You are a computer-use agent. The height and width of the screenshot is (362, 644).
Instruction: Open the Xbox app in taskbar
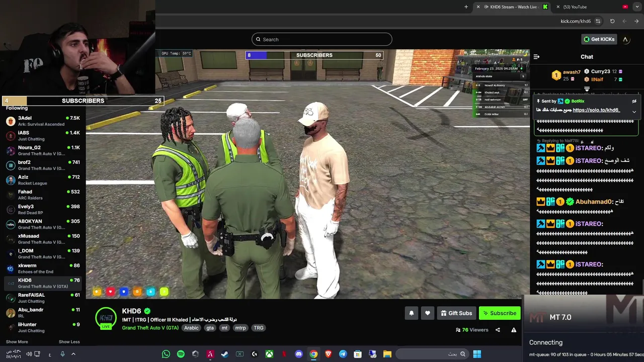point(269,354)
